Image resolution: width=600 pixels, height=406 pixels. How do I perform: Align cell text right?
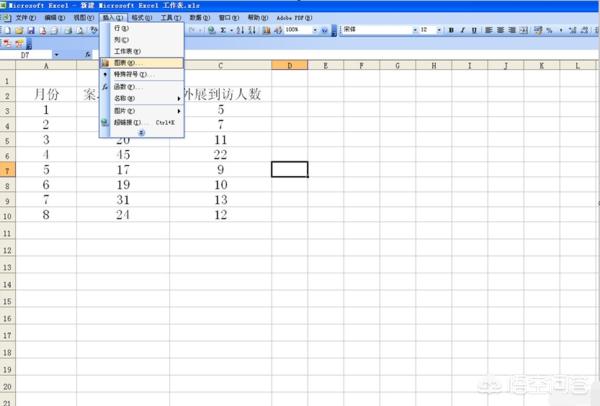[x=512, y=30]
